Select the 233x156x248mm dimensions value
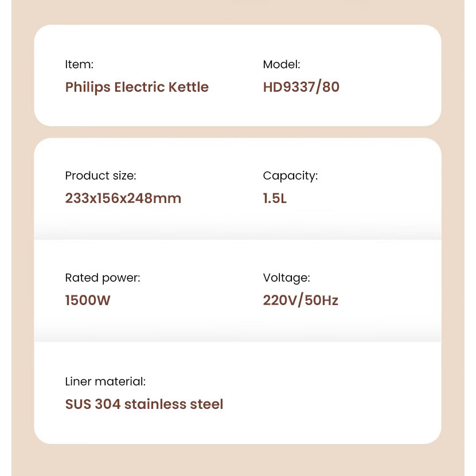The height and width of the screenshot is (476, 476). tap(123, 198)
